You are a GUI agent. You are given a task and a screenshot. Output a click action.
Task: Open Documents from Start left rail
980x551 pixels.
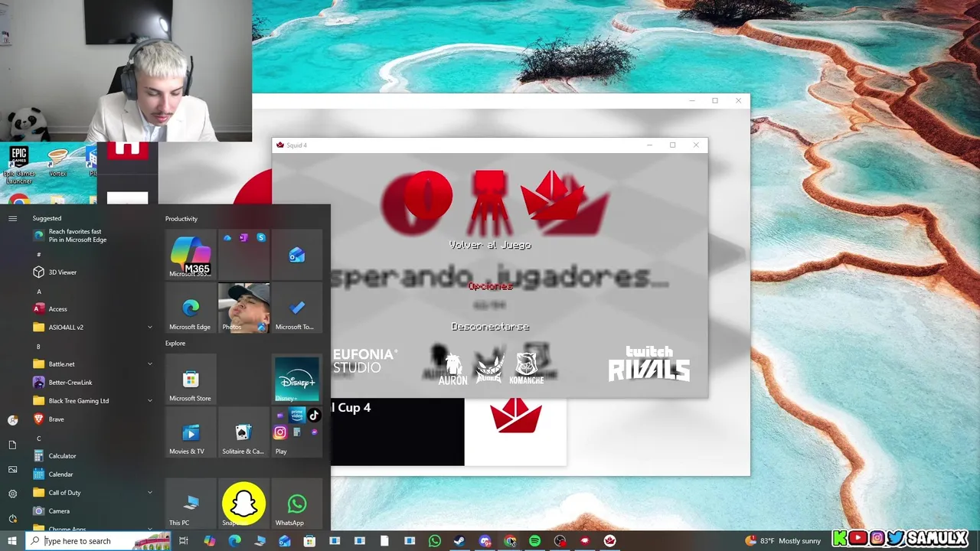(12, 445)
